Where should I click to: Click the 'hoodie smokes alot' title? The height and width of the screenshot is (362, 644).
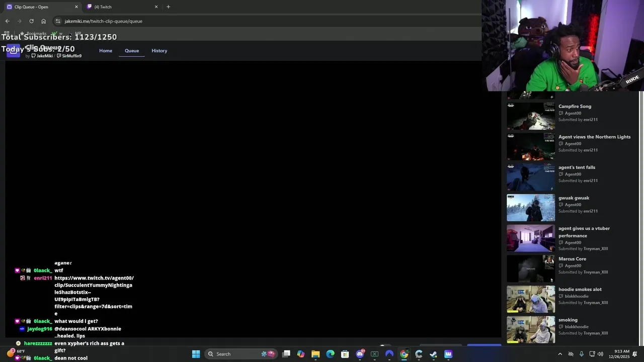tap(580, 290)
